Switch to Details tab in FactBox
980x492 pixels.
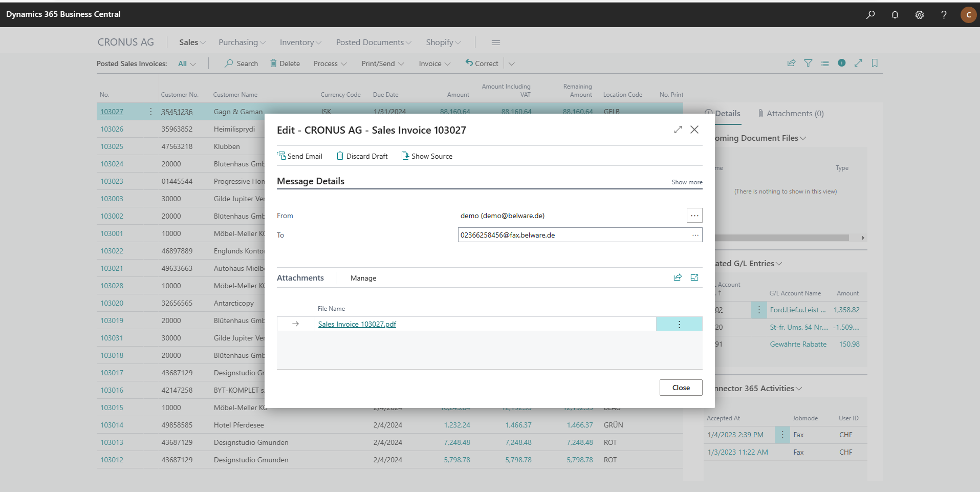tap(727, 114)
